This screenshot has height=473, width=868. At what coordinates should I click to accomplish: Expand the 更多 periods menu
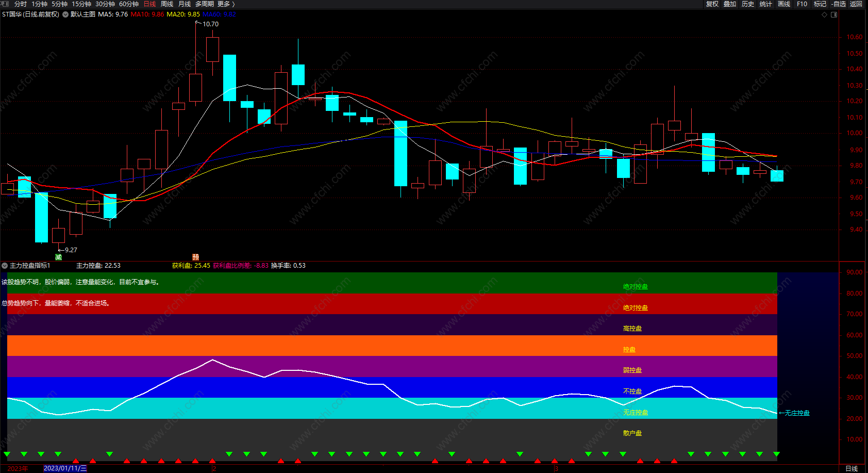226,4
